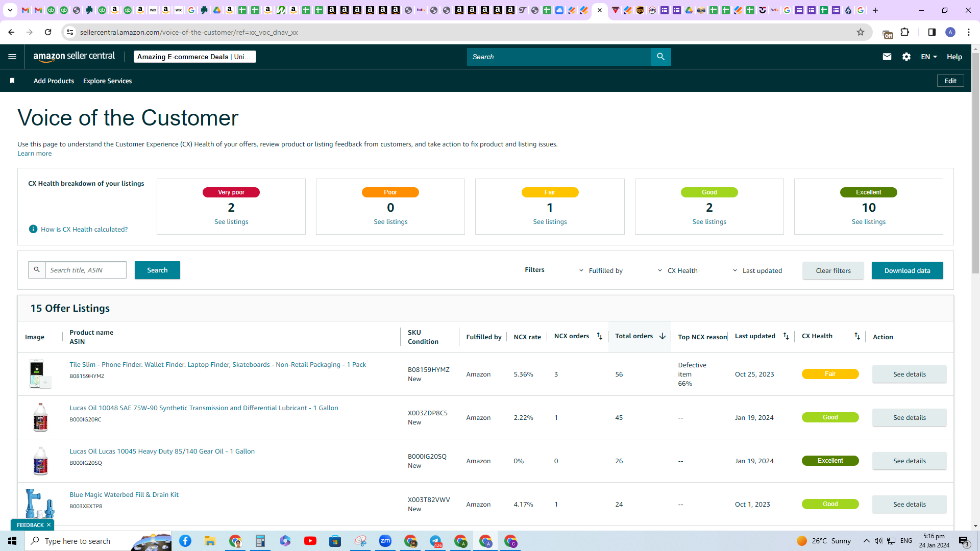Open YouTube icon in the taskbar
The height and width of the screenshot is (551, 980).
point(310,541)
